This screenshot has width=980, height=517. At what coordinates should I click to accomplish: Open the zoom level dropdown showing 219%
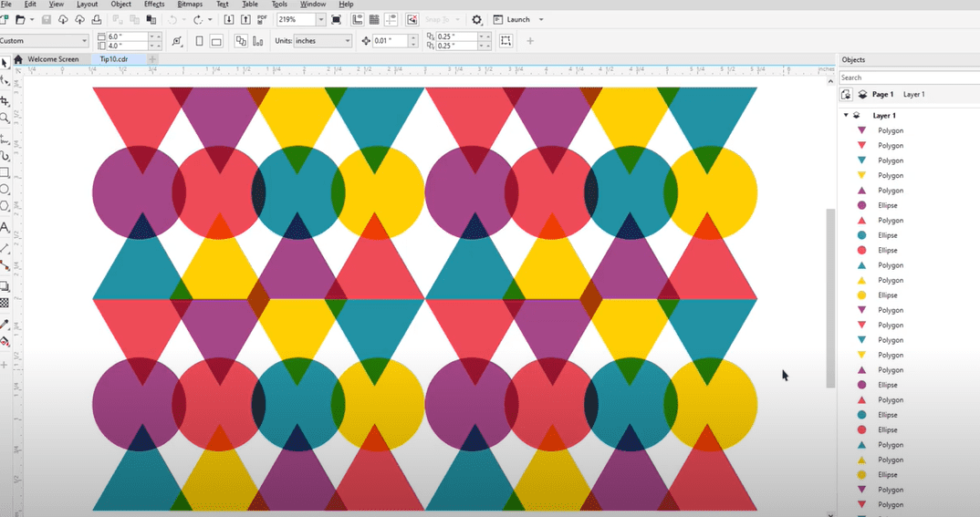pos(320,19)
